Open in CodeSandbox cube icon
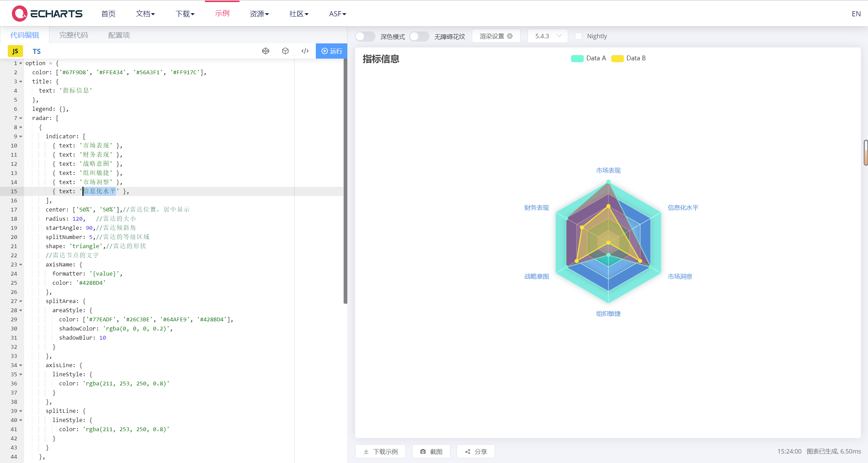This screenshot has width=868, height=463. (x=285, y=51)
